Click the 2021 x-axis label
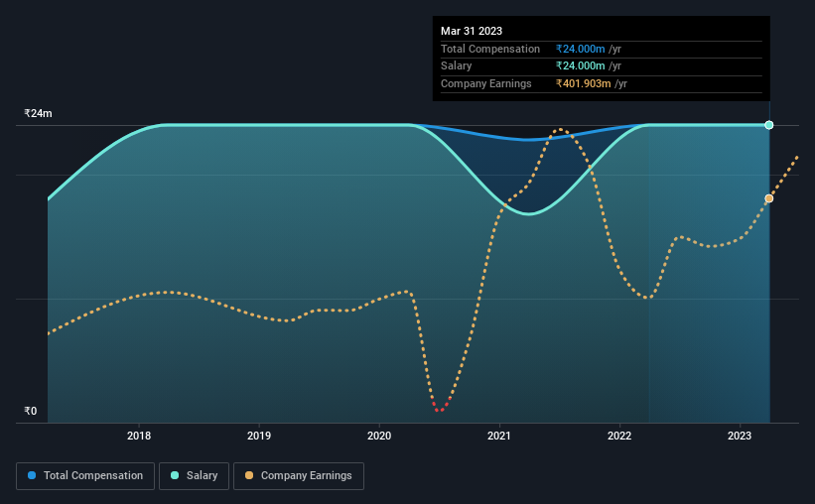The image size is (815, 504). click(x=499, y=436)
